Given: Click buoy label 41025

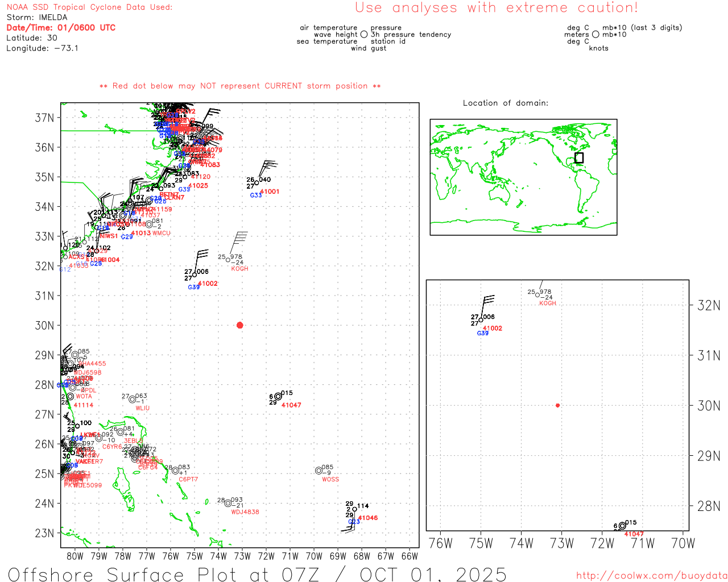Looking at the screenshot, I should point(198,186).
